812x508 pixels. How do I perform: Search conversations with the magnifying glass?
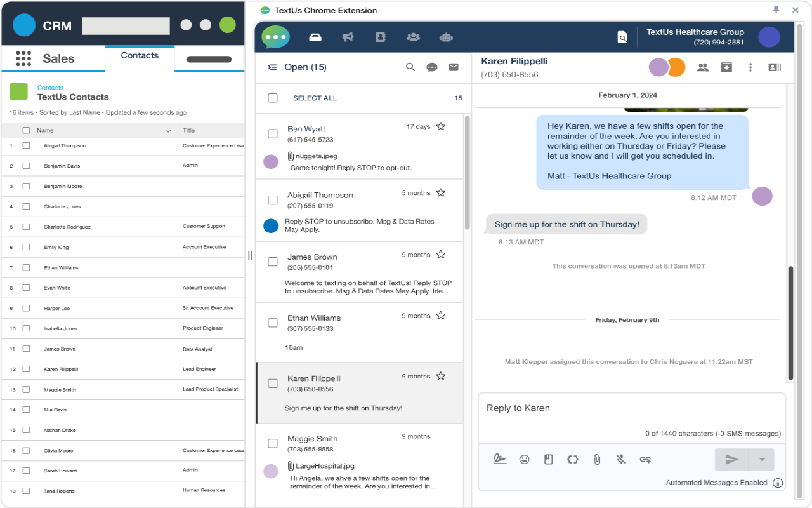(410, 67)
